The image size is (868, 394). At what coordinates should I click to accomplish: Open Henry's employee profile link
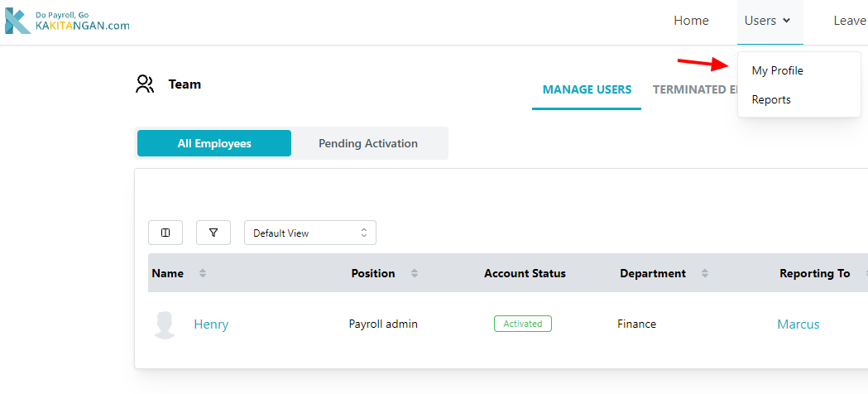211,324
